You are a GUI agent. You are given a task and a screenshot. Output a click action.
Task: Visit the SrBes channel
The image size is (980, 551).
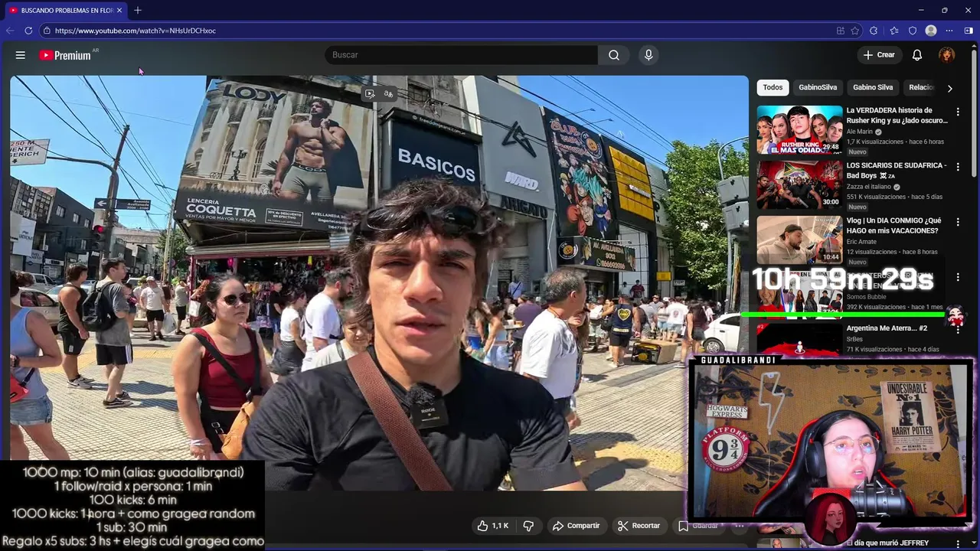click(854, 339)
